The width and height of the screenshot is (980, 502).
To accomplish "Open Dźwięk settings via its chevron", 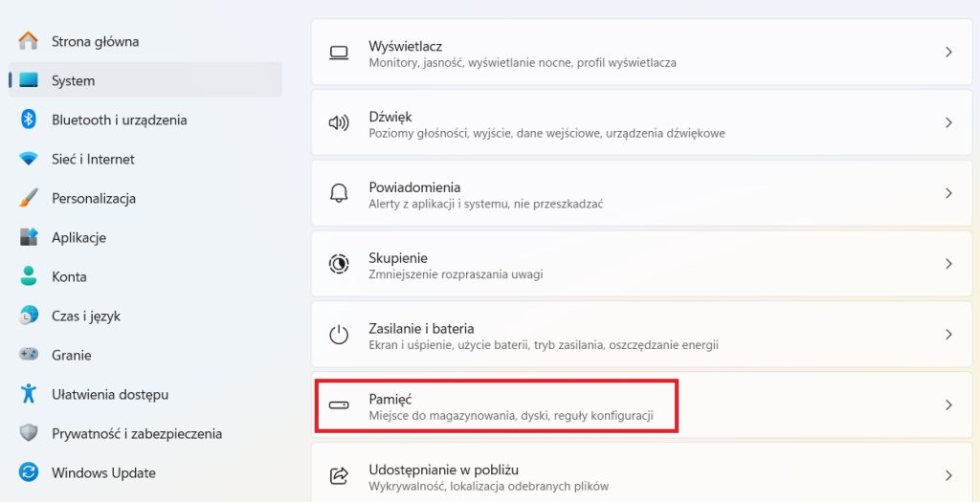I will (948, 122).
